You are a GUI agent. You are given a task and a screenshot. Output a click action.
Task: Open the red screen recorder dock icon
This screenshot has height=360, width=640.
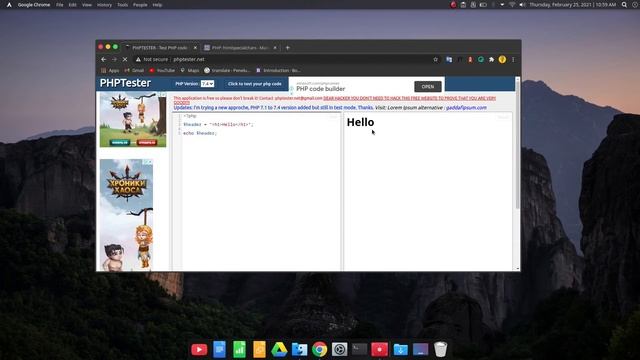tap(379, 349)
